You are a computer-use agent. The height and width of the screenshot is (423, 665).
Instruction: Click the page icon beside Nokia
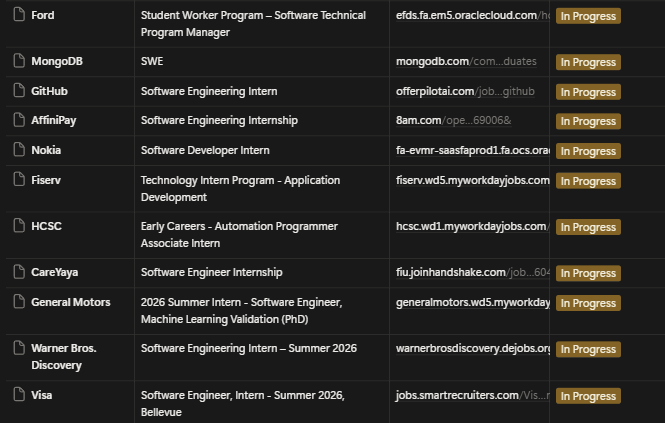pyautogui.click(x=19, y=149)
